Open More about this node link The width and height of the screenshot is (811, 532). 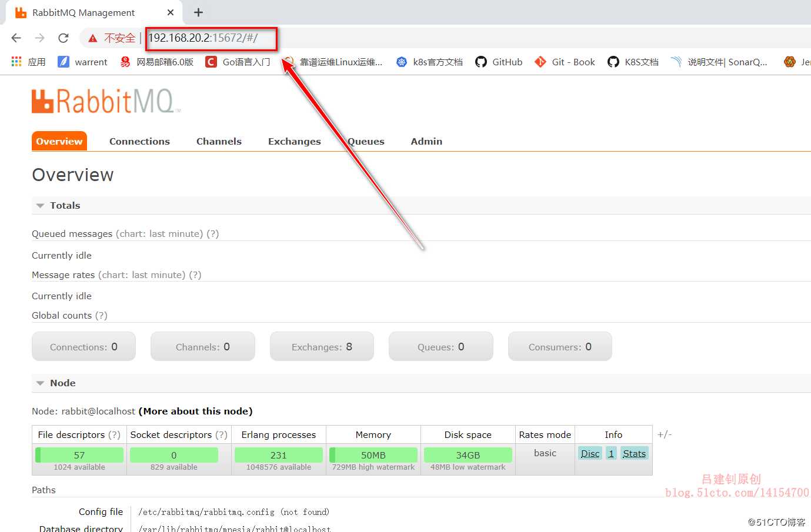click(x=195, y=411)
